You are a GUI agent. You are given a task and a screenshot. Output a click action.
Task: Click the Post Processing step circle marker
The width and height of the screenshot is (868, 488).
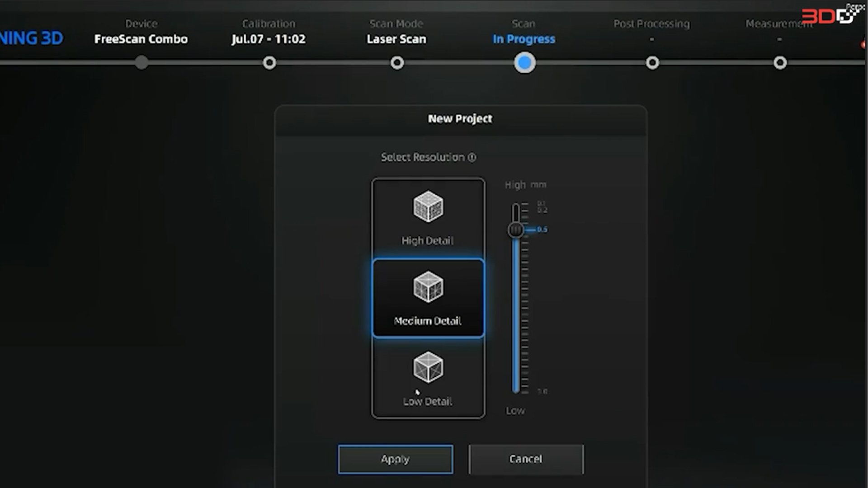[652, 63]
